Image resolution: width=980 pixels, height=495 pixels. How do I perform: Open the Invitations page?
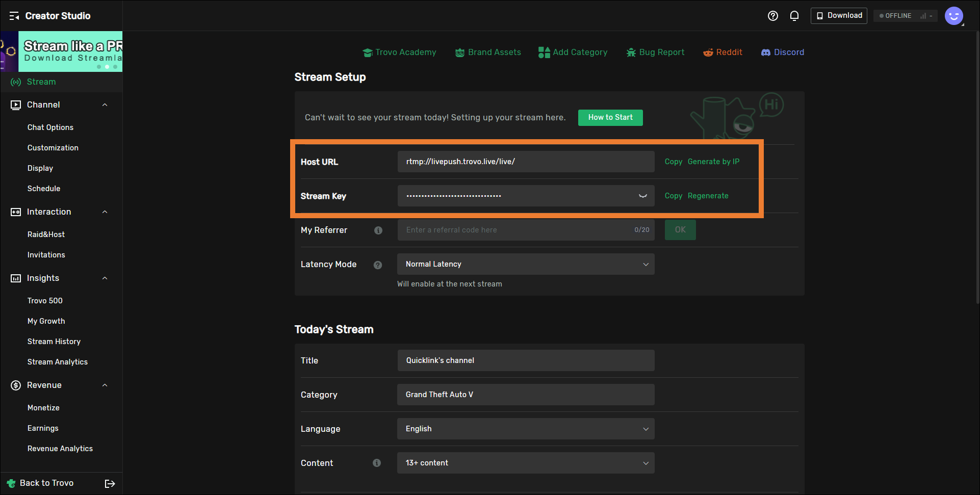pos(46,255)
